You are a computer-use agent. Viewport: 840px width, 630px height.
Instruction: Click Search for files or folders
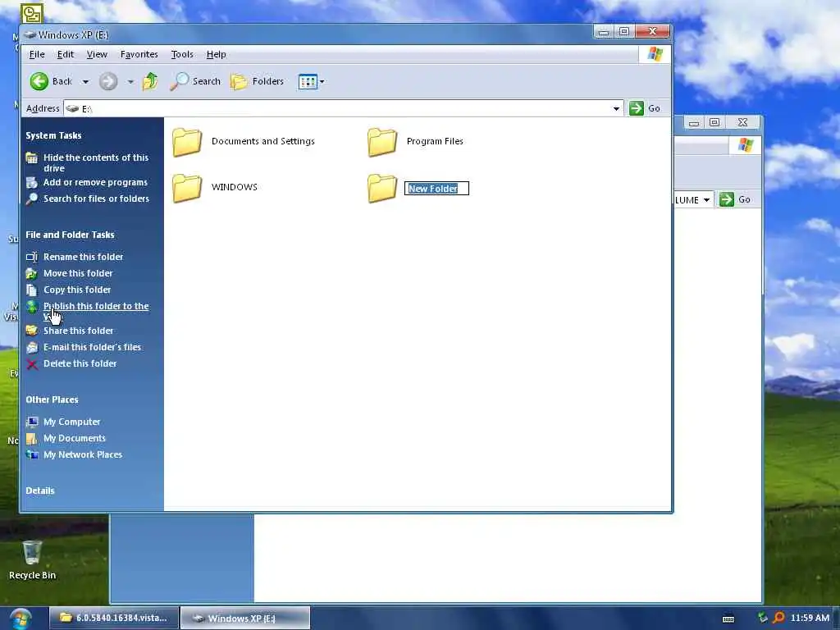97,199
